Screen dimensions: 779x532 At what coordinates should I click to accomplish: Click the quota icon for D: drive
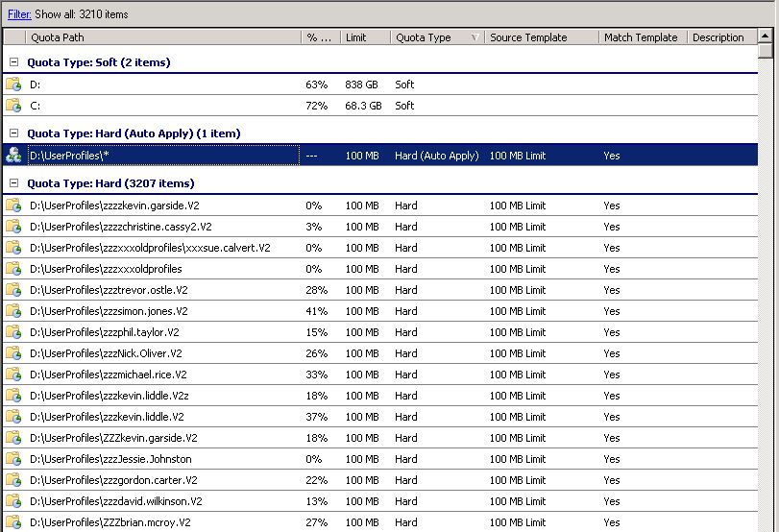(x=13, y=85)
